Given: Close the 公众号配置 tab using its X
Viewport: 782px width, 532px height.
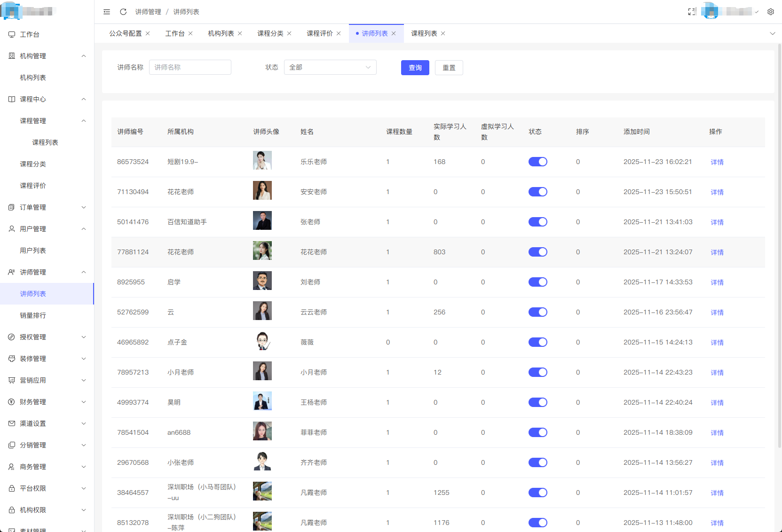Looking at the screenshot, I should point(148,33).
